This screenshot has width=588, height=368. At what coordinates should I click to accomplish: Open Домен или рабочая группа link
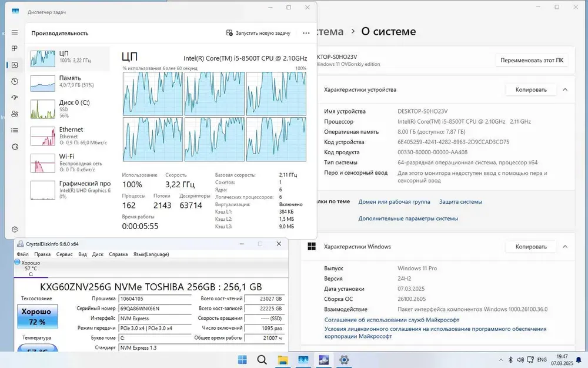coord(394,201)
